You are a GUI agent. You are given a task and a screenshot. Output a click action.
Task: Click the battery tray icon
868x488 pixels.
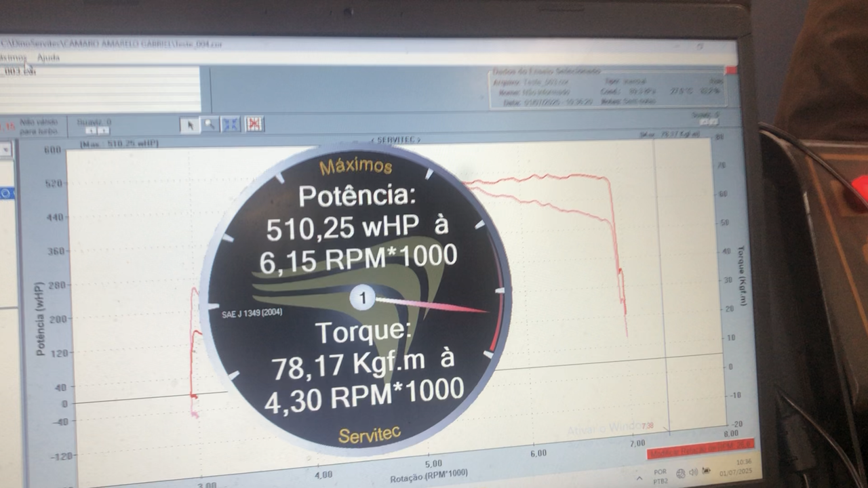[706, 471]
